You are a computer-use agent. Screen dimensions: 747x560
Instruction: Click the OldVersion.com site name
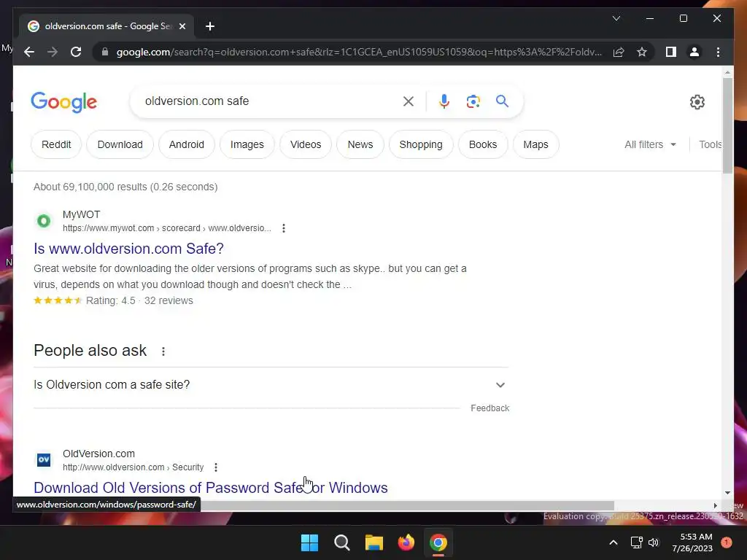click(98, 454)
